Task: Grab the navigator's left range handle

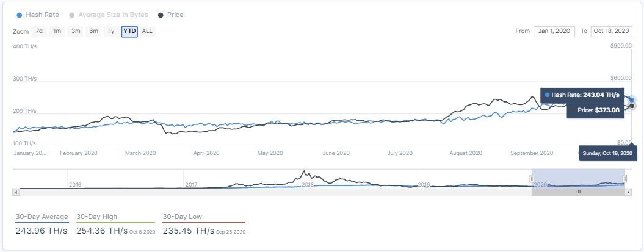Action: tap(532, 178)
